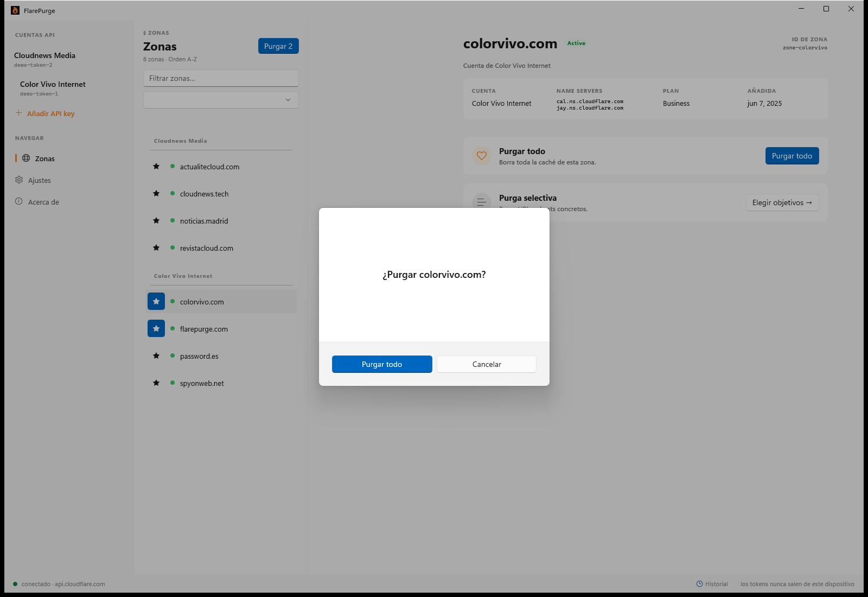Screen dimensions: 868x597
Task: Click Elegir objetivos button
Action: tap(782, 202)
